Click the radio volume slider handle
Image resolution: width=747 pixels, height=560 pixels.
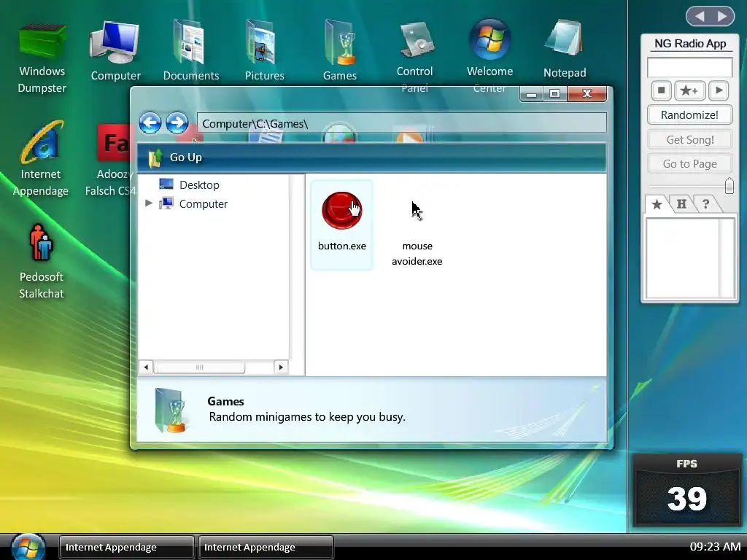click(729, 186)
